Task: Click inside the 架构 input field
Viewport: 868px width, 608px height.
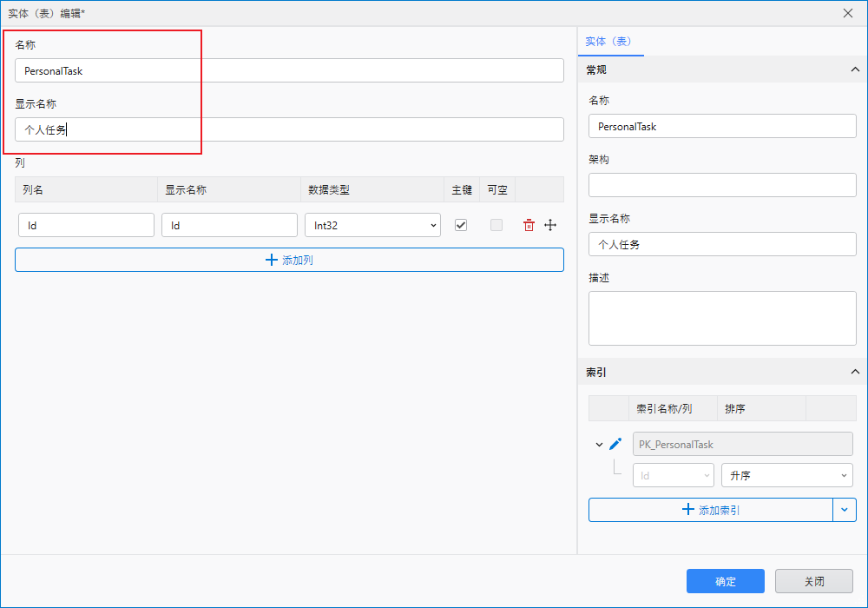Action: coord(722,184)
